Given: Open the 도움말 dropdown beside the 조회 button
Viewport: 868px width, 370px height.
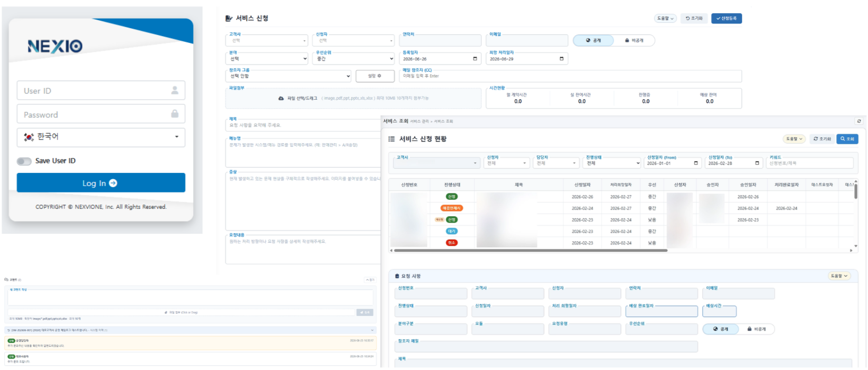Looking at the screenshot, I should coord(794,139).
